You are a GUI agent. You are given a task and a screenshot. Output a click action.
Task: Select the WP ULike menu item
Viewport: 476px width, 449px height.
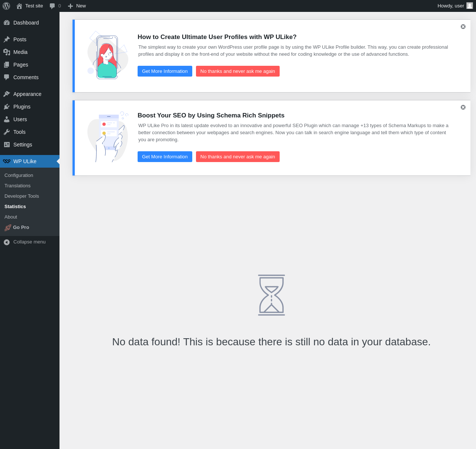click(30, 161)
